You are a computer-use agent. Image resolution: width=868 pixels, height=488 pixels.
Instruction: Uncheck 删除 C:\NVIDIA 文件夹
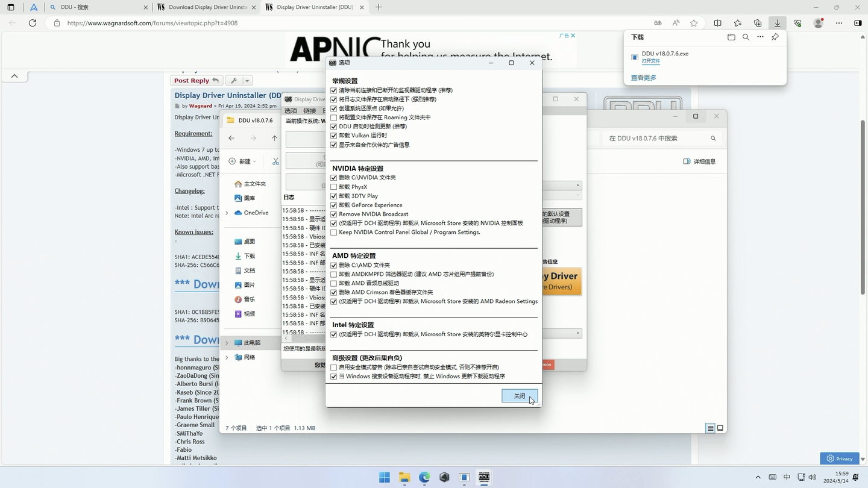click(334, 177)
